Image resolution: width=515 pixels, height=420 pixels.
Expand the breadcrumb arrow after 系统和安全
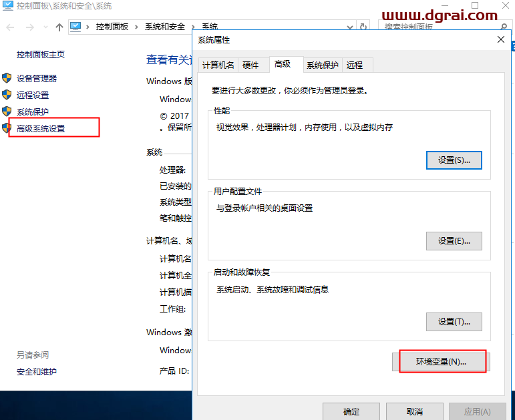click(194, 27)
